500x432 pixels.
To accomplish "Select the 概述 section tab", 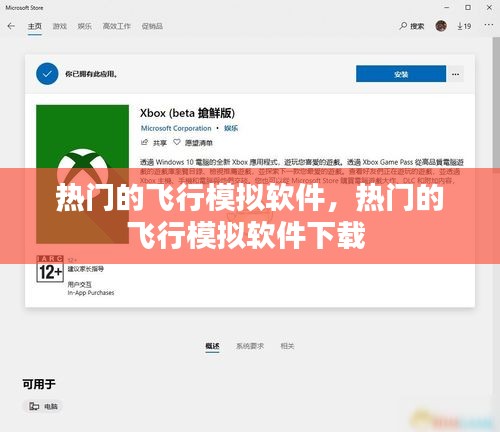I will 212,346.
